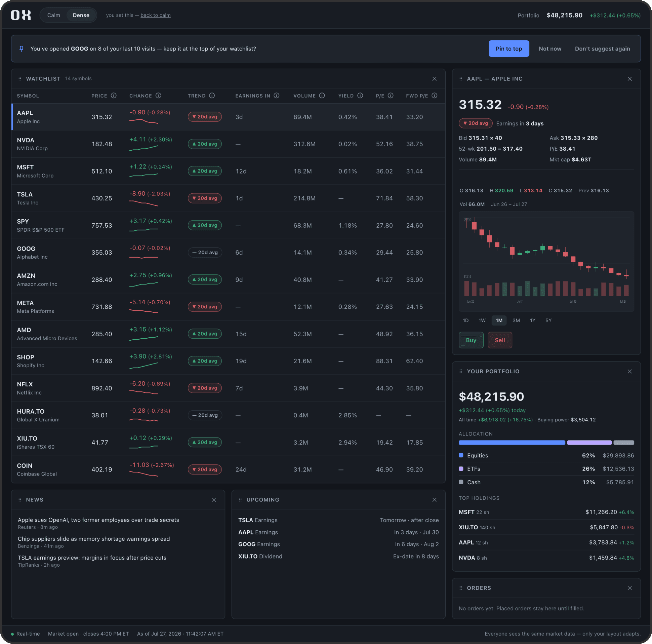Click the SHOP price 142.66
The height and width of the screenshot is (644, 652).
tap(101, 361)
